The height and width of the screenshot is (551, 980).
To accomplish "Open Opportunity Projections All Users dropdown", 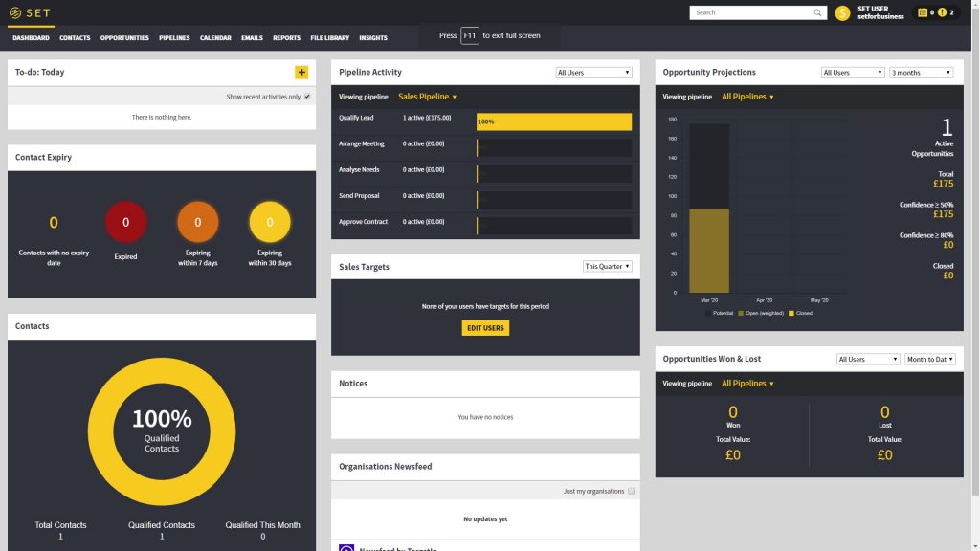I will coord(853,73).
